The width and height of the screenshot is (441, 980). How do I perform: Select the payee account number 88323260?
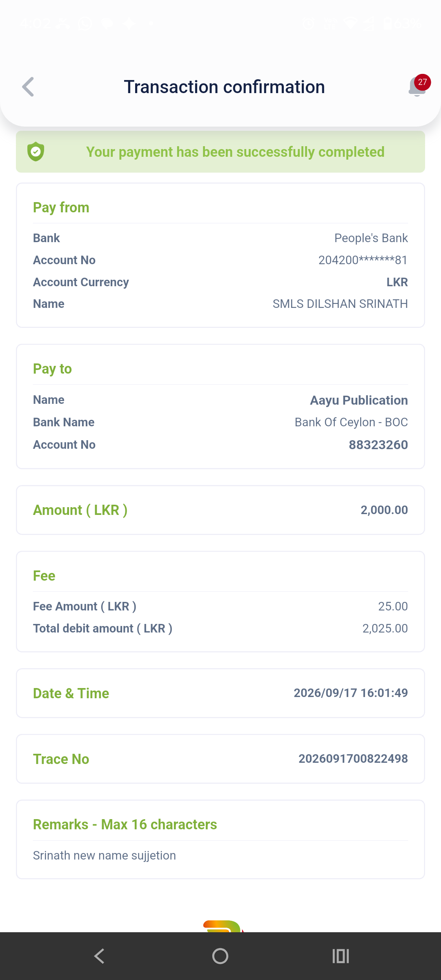pyautogui.click(x=378, y=445)
